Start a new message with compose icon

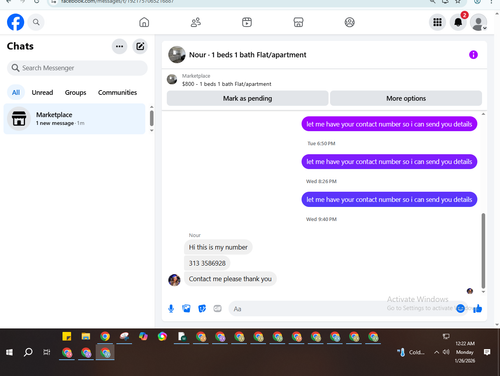(x=140, y=46)
